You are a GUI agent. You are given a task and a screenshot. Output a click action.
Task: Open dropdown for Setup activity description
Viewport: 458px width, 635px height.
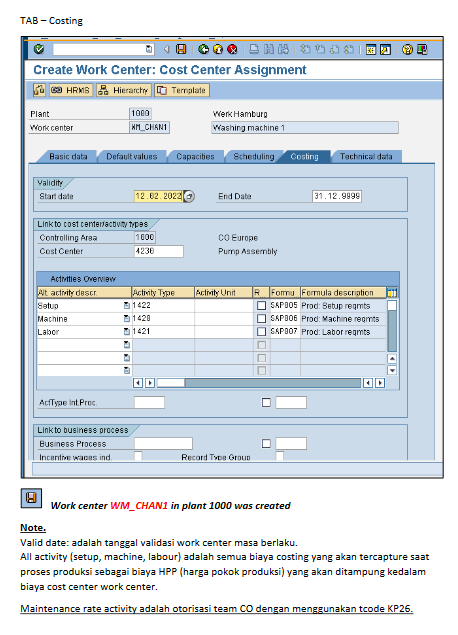pyautogui.click(x=127, y=306)
